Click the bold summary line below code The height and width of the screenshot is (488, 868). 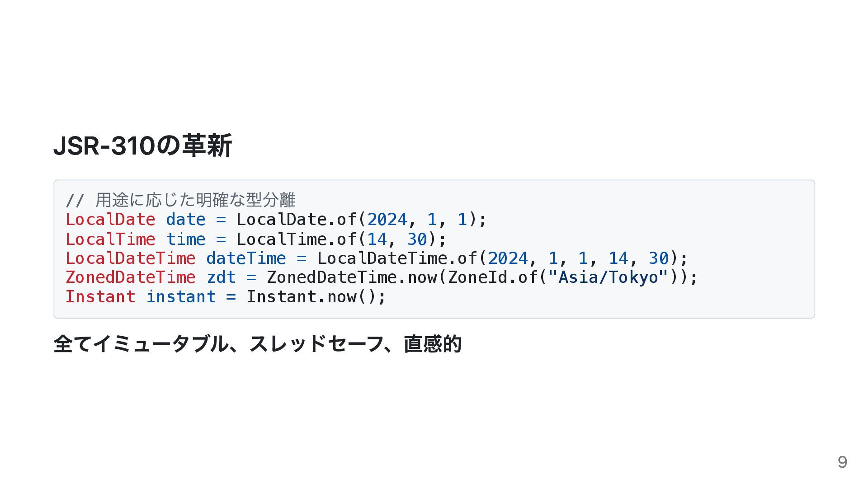click(x=258, y=344)
